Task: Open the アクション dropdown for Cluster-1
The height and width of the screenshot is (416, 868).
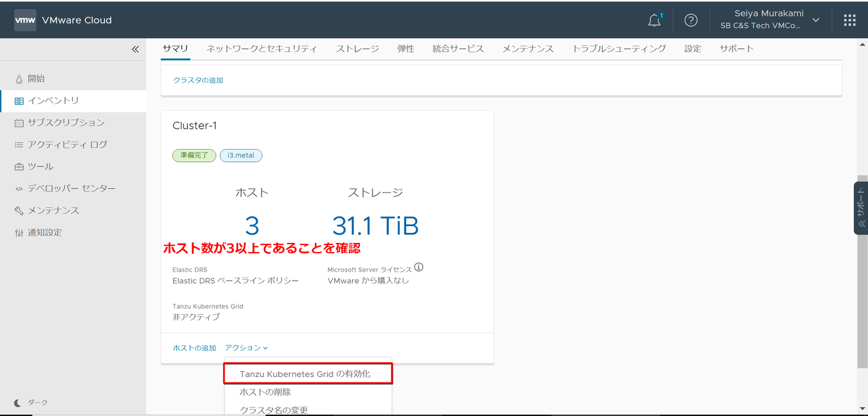Action: [x=246, y=348]
